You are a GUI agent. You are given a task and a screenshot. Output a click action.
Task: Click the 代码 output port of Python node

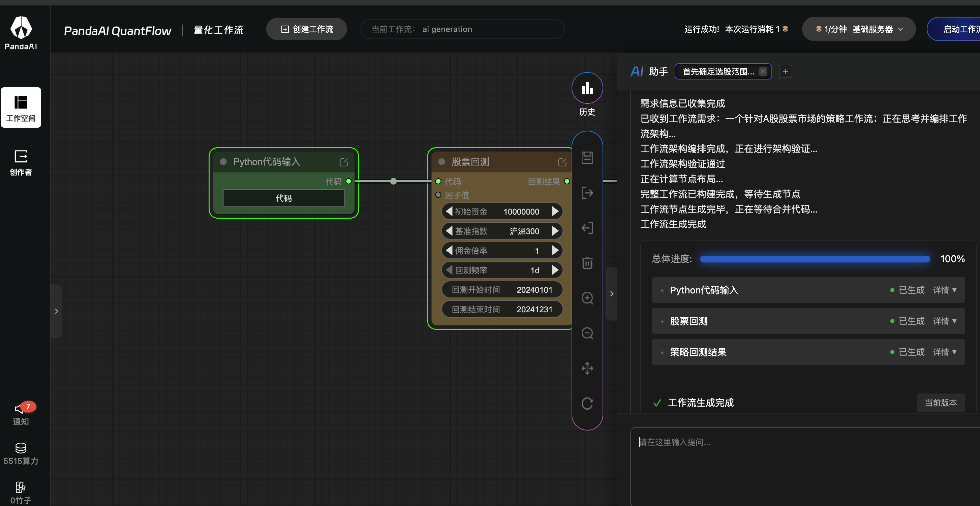click(x=348, y=181)
